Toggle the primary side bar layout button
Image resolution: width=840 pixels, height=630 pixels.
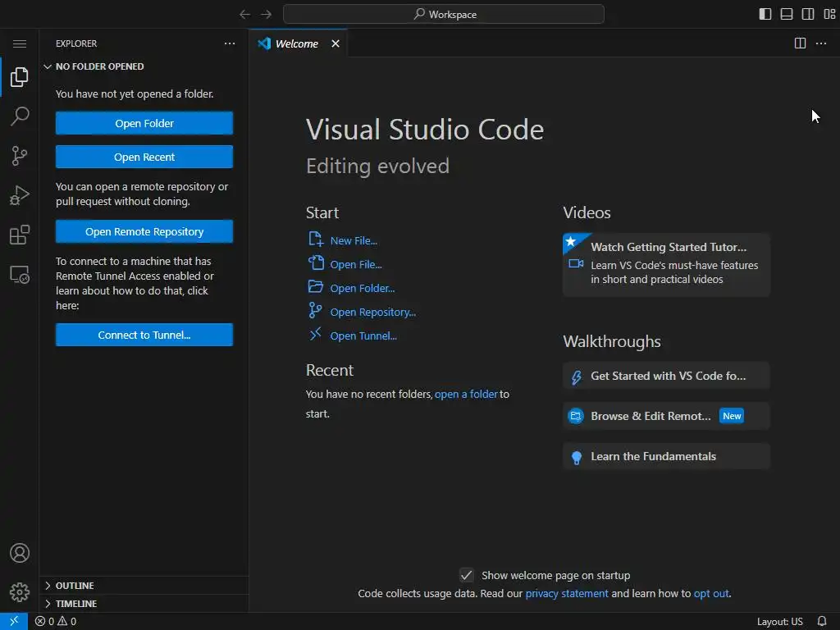(x=765, y=14)
